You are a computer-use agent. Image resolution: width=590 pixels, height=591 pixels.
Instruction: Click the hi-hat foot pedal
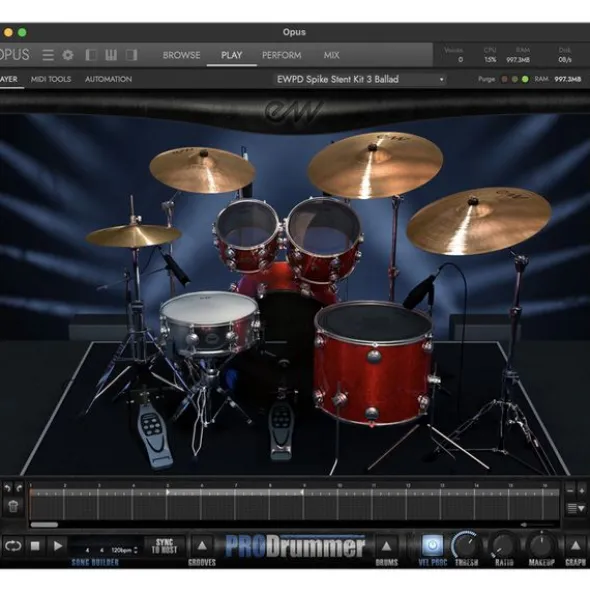[154, 437]
